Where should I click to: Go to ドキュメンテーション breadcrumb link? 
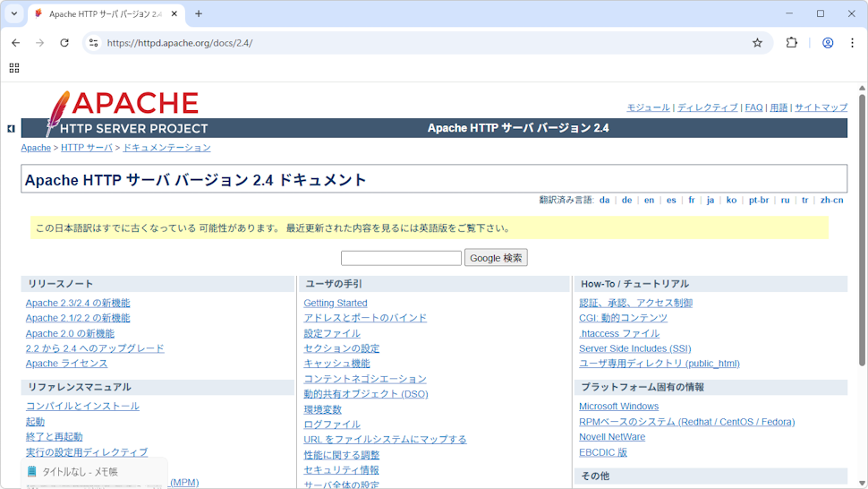point(166,148)
